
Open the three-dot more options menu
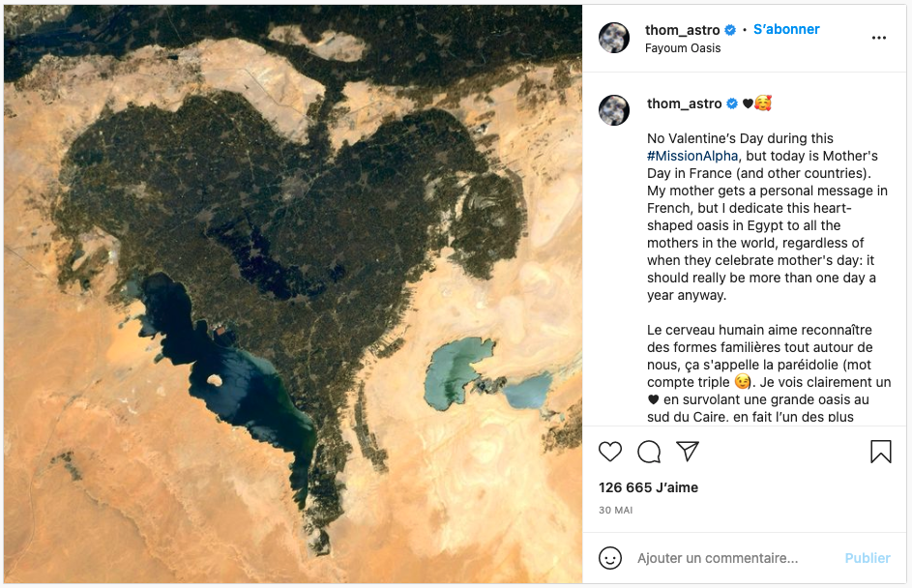click(879, 38)
